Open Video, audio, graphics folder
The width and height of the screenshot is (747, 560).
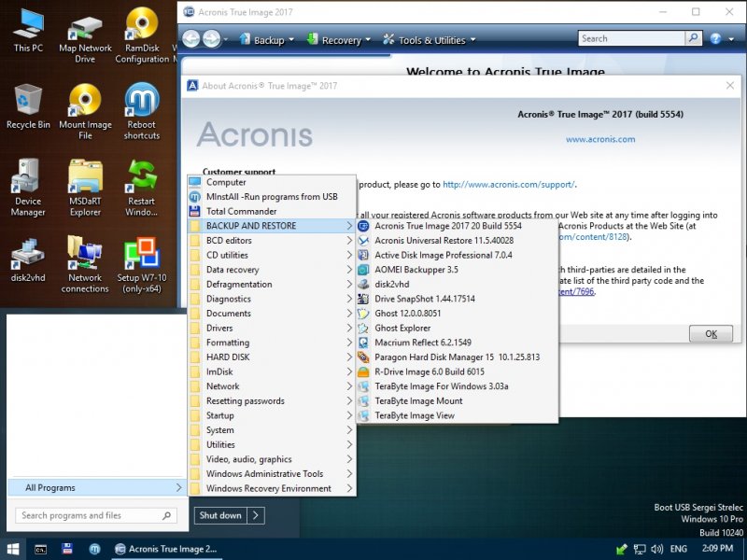(x=272, y=459)
